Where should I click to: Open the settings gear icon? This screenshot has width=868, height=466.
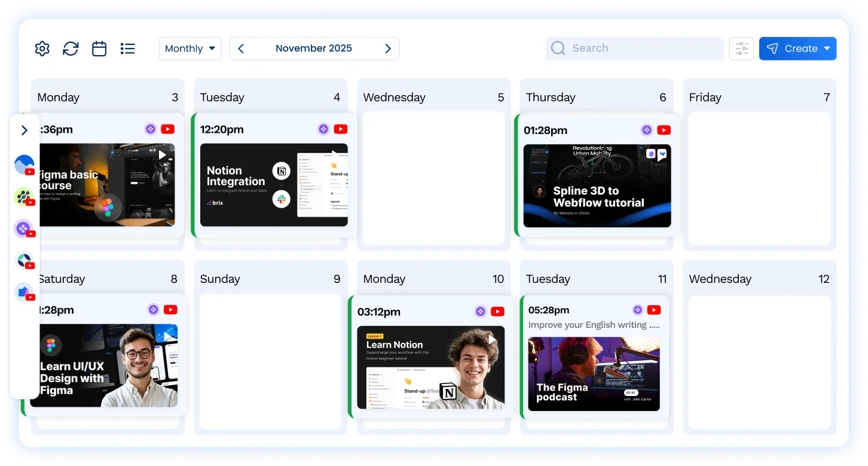[42, 48]
